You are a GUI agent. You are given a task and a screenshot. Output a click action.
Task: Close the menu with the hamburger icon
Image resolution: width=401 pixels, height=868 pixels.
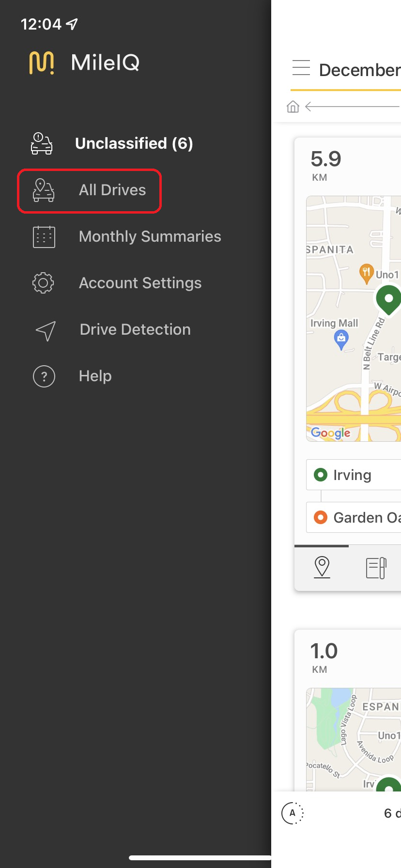pyautogui.click(x=301, y=68)
